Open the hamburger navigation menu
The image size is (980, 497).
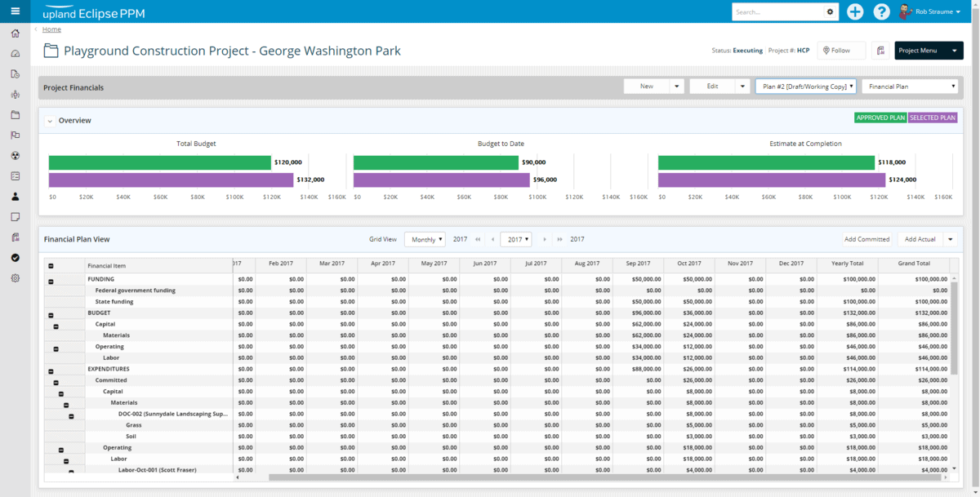pos(15,11)
